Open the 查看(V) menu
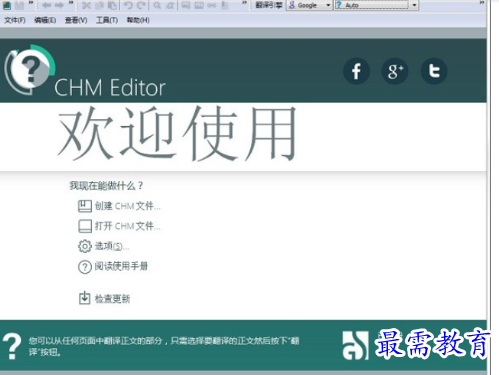Image resolution: width=499 pixels, height=375 pixels. click(x=76, y=20)
